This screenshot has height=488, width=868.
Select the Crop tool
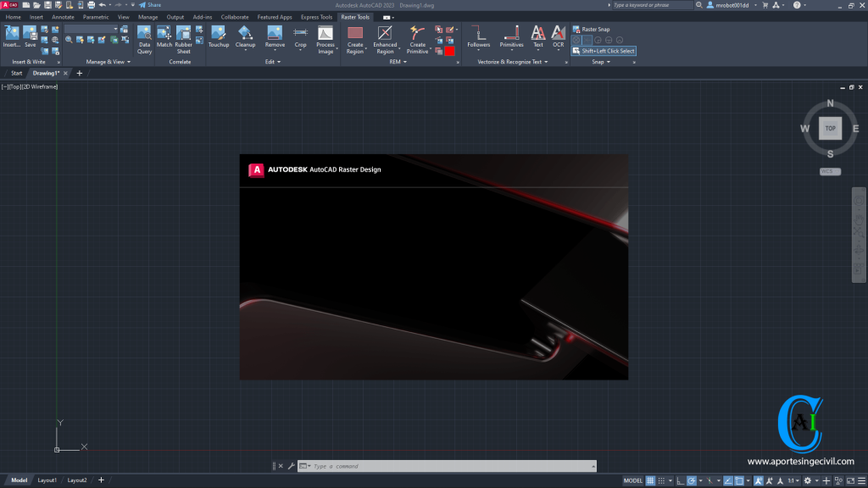coord(301,37)
